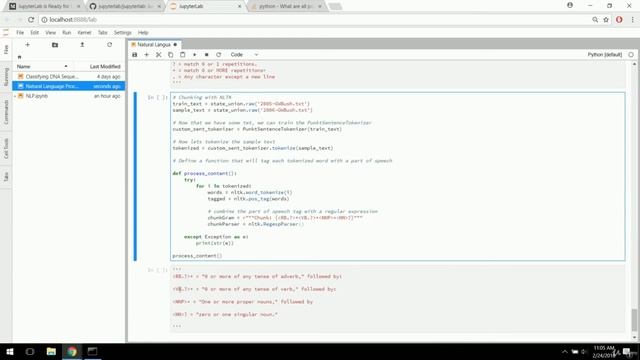Screen dimensions: 640x360
Task: Open the Settings menu
Action: (122, 33)
